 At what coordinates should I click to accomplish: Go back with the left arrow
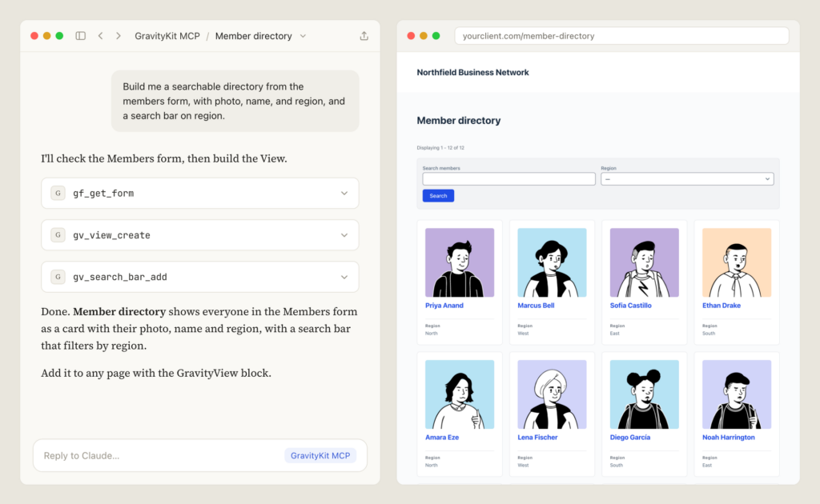point(100,36)
